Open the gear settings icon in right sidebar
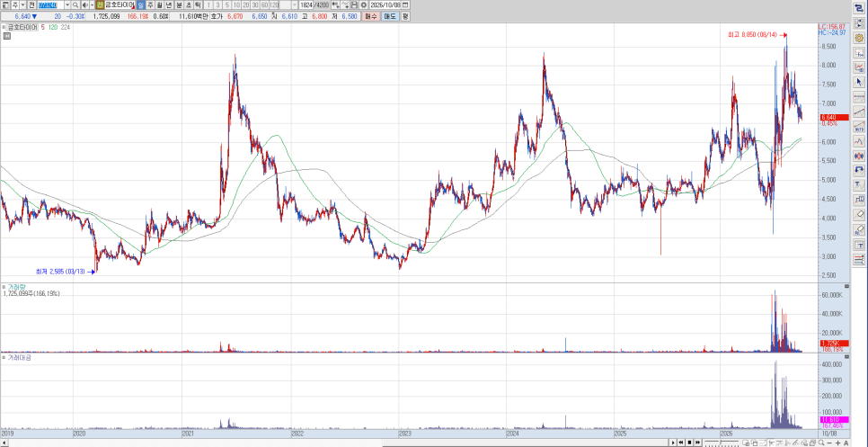The height and width of the screenshot is (447, 868). click(859, 37)
